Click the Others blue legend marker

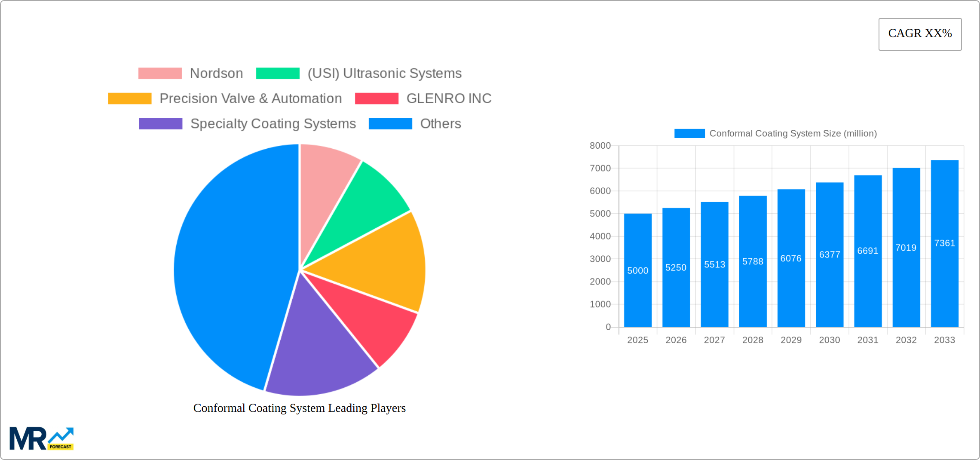coord(390,124)
